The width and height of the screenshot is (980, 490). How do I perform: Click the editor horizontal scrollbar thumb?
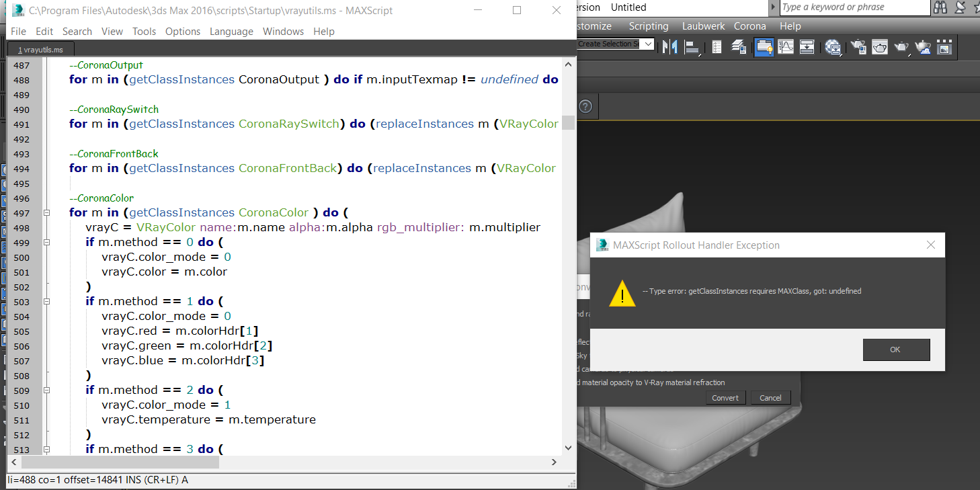tap(120, 462)
